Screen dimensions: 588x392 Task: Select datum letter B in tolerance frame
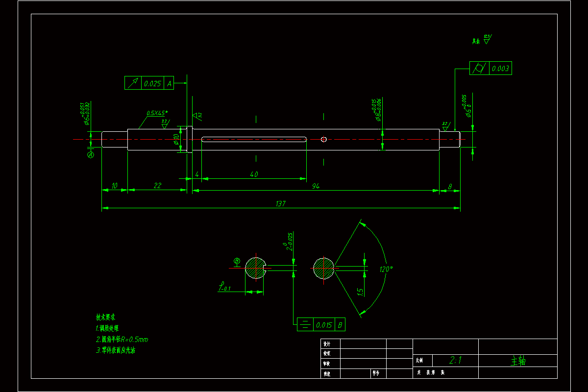click(x=341, y=324)
